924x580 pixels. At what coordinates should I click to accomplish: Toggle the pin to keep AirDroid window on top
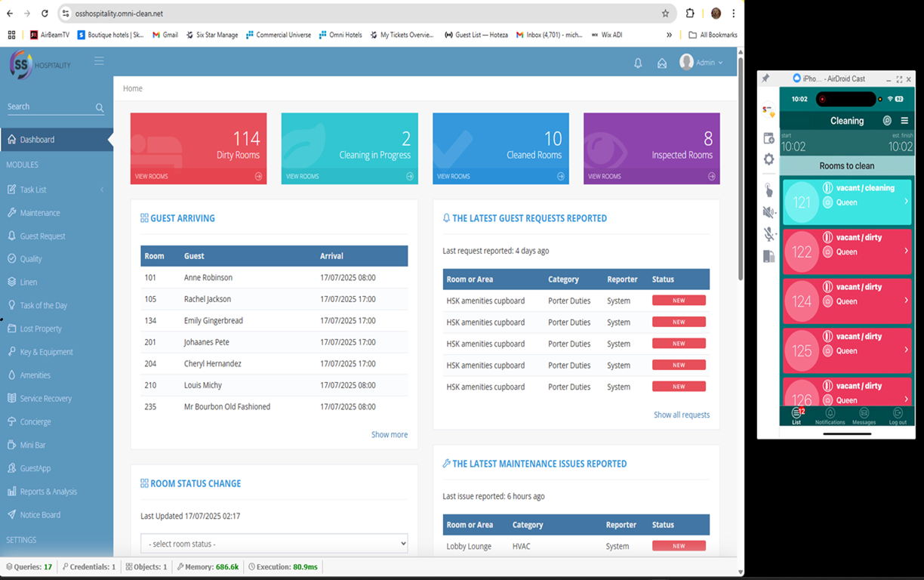[765, 79]
